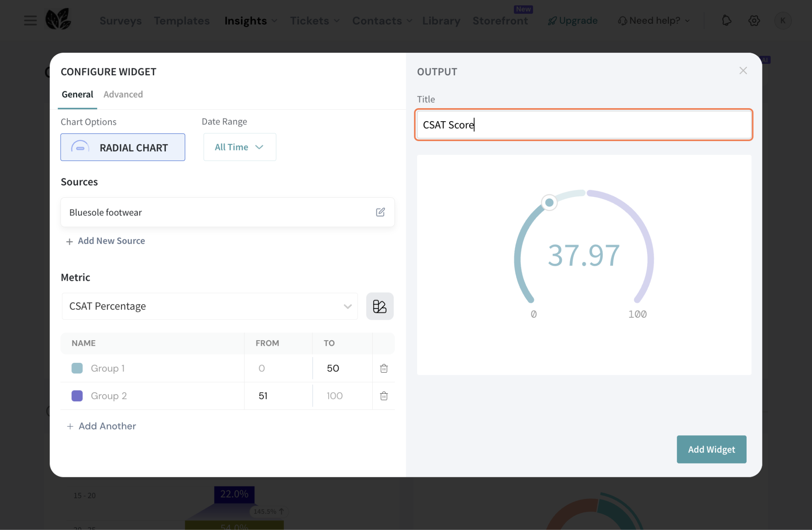Select the Radial Chart option
Screen dimensions: 812x530
(123, 147)
